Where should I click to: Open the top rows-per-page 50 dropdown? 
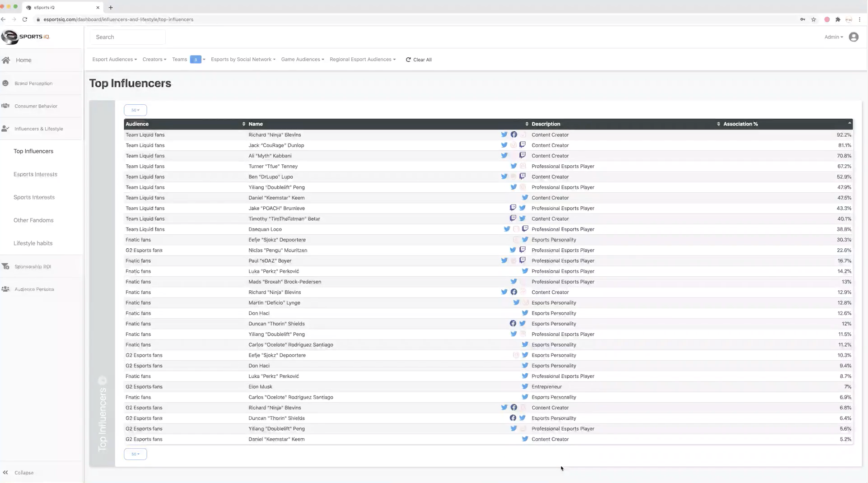135,110
